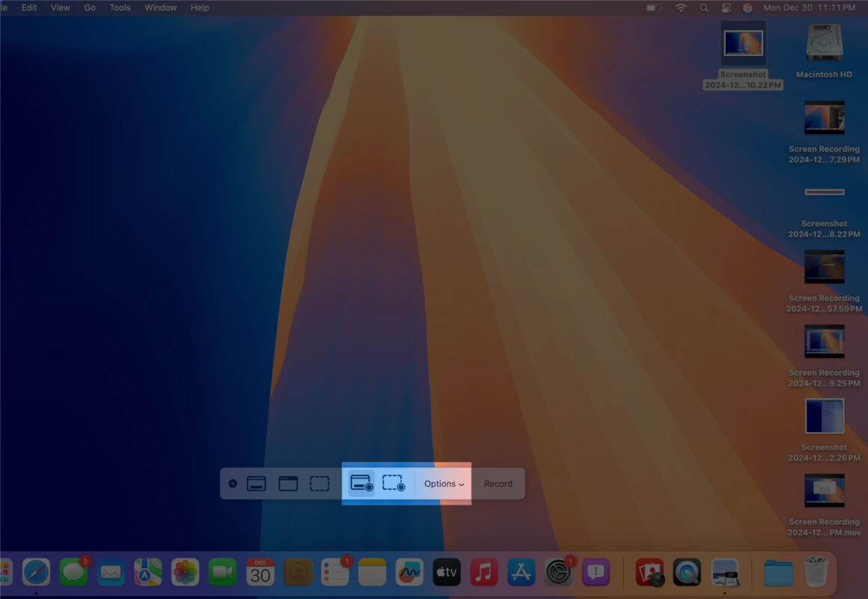Select the Capture Selected Portion tool

click(x=319, y=484)
